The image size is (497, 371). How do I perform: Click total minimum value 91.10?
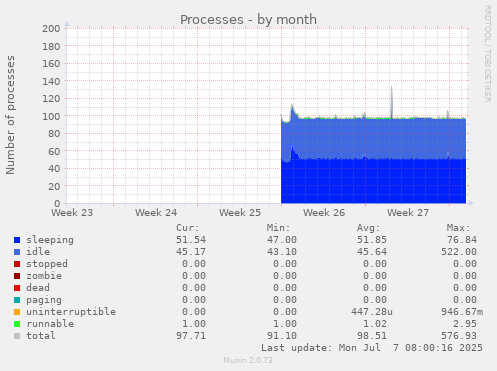coord(282,336)
